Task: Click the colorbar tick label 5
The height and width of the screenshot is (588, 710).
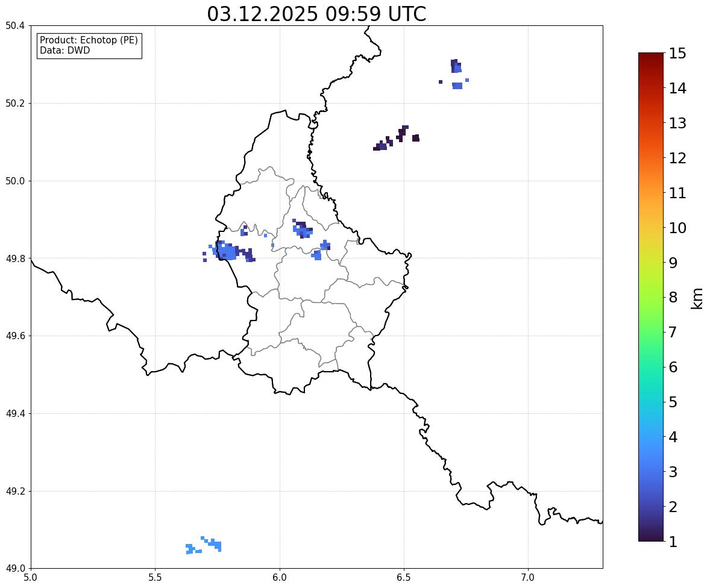Action: point(673,402)
